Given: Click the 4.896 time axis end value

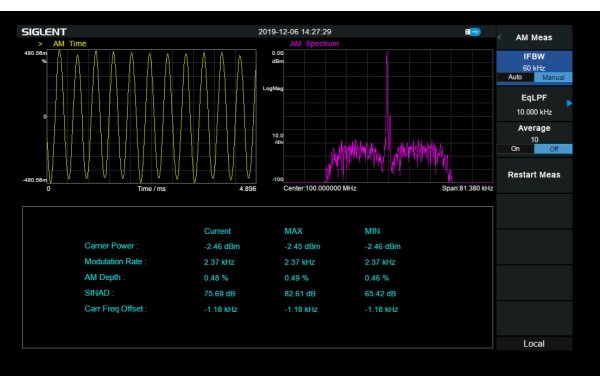Looking at the screenshot, I should click(x=248, y=189).
